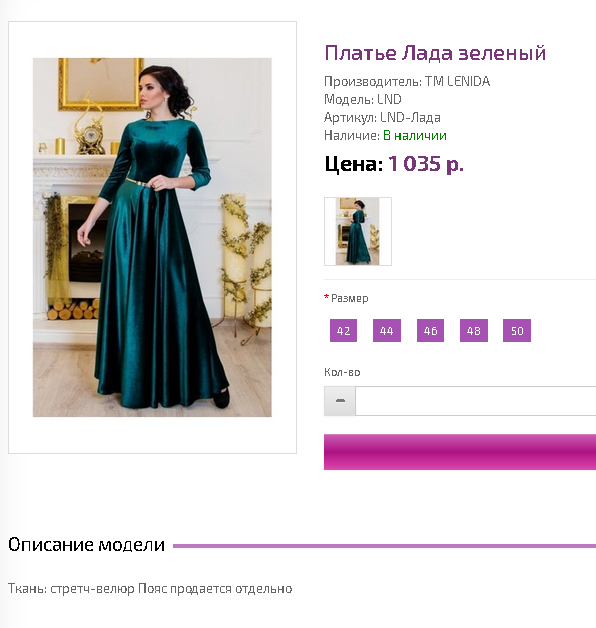The image size is (596, 628).
Task: Decrease quantity with the minus button
Action: pos(340,401)
